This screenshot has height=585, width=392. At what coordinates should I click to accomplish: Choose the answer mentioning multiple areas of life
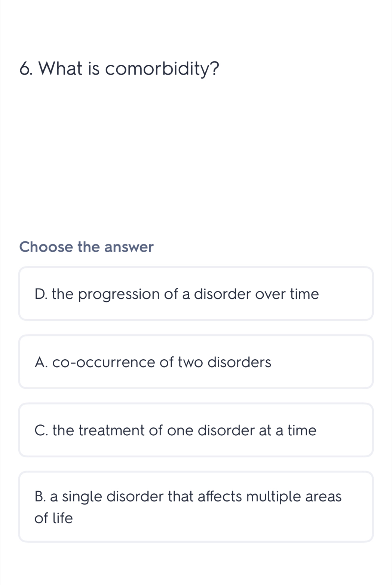point(196,506)
